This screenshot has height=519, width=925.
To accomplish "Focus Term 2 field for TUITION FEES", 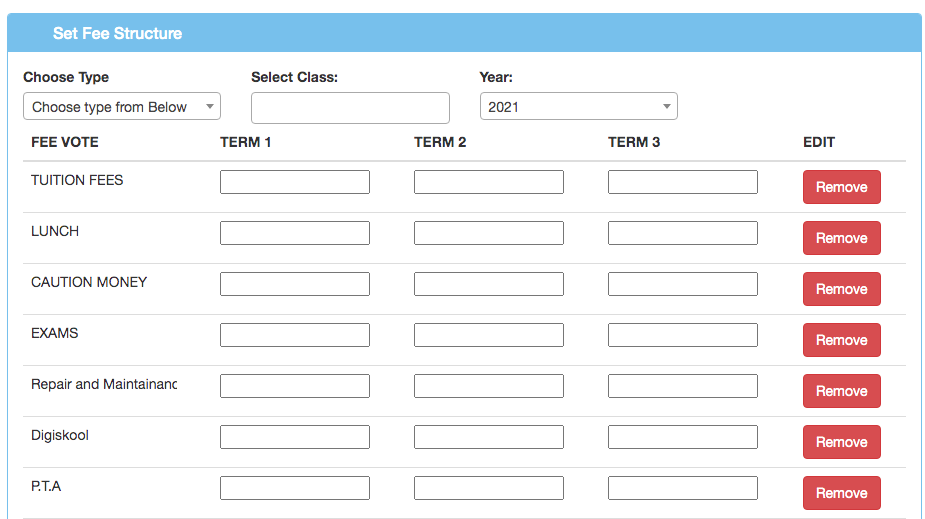I will (x=488, y=182).
